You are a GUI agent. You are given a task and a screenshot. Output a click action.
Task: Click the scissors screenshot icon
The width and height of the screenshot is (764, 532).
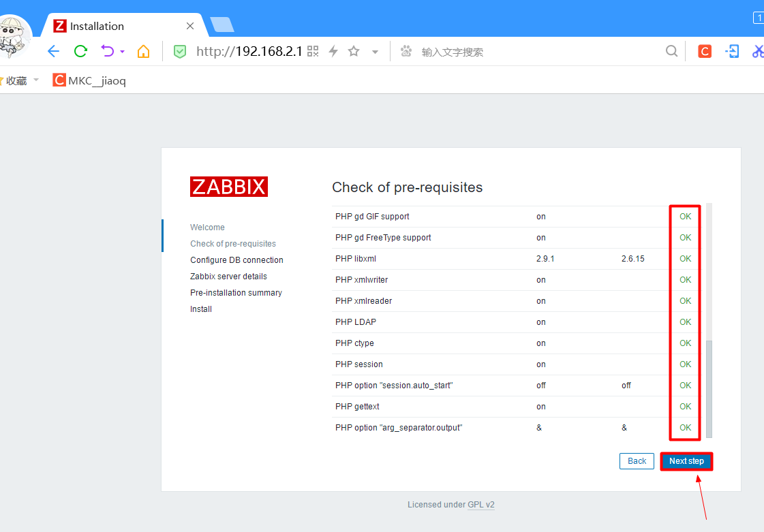[x=758, y=51]
